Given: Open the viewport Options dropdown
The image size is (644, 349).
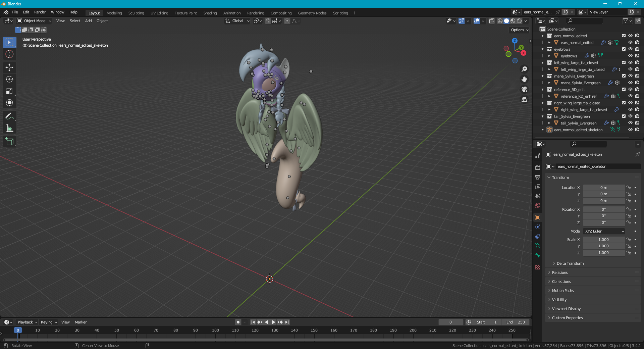Looking at the screenshot, I should (520, 30).
